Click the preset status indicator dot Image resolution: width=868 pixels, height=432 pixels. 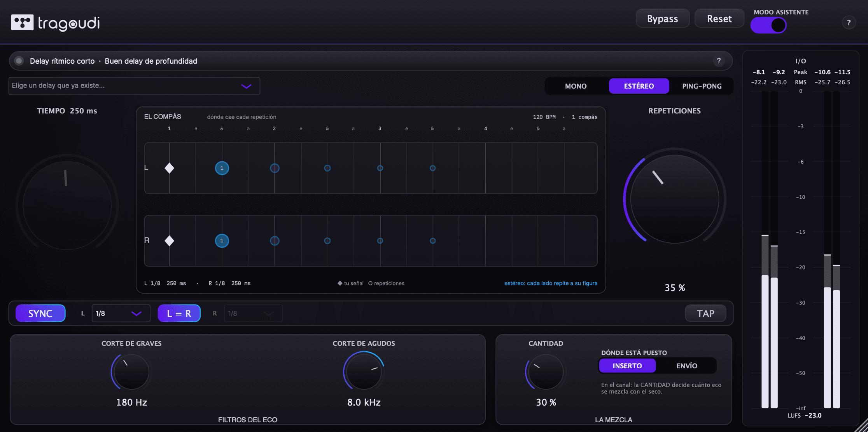click(19, 61)
